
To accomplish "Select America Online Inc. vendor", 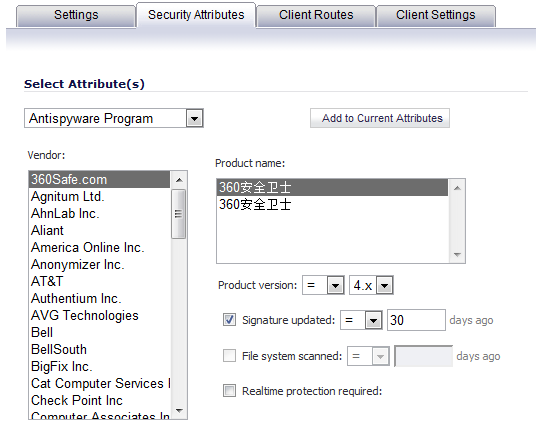I will 99,248.
